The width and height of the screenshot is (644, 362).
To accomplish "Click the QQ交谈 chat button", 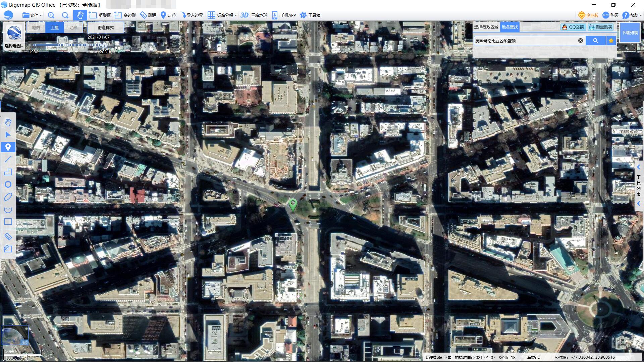I will (573, 27).
